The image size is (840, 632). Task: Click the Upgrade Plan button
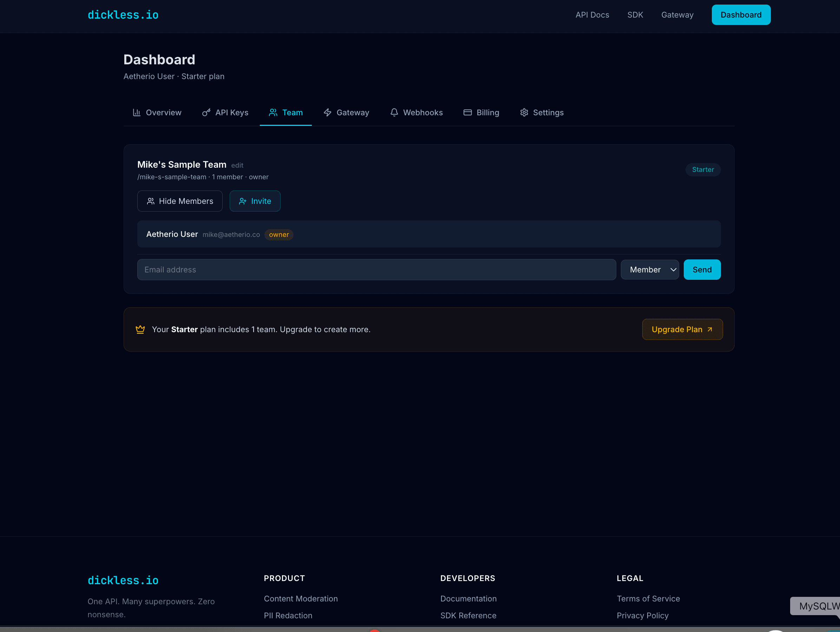point(682,329)
